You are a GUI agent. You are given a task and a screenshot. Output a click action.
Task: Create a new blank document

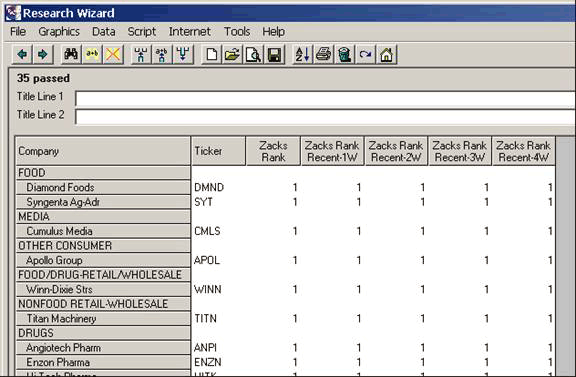[x=212, y=55]
